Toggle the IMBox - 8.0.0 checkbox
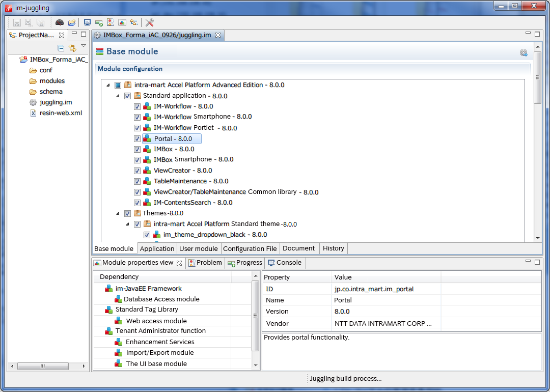Viewport: 550px width, 392px height. [137, 149]
